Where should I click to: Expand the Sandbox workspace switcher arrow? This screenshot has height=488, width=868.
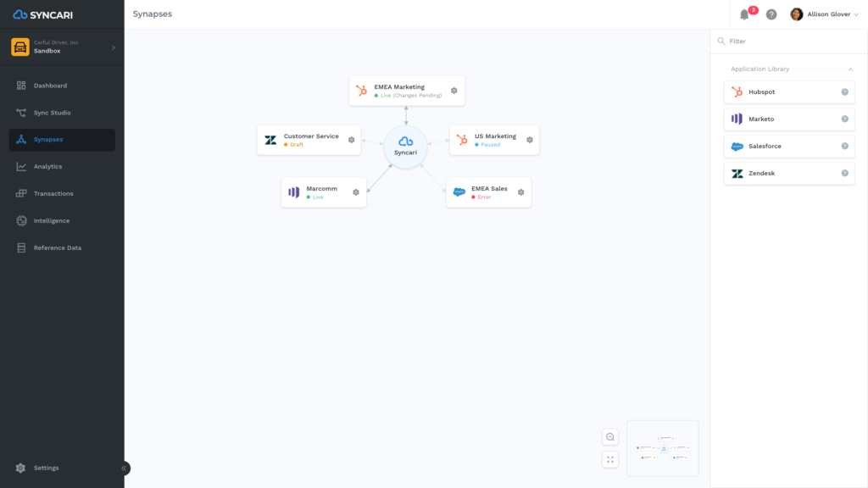pyautogui.click(x=114, y=47)
